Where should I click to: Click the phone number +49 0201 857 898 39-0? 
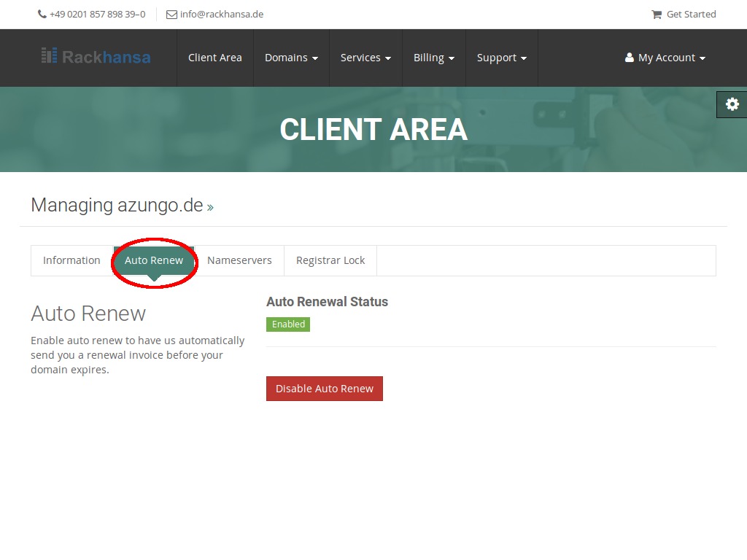tap(98, 15)
